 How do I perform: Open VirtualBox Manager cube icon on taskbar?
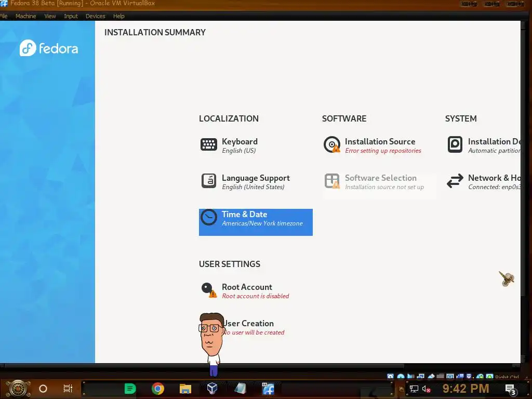[x=212, y=389]
